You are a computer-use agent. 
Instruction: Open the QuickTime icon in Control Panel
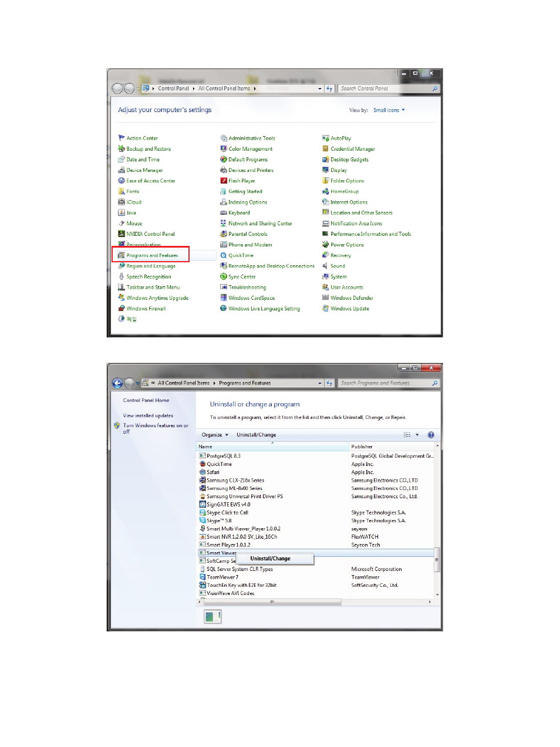coord(224,255)
